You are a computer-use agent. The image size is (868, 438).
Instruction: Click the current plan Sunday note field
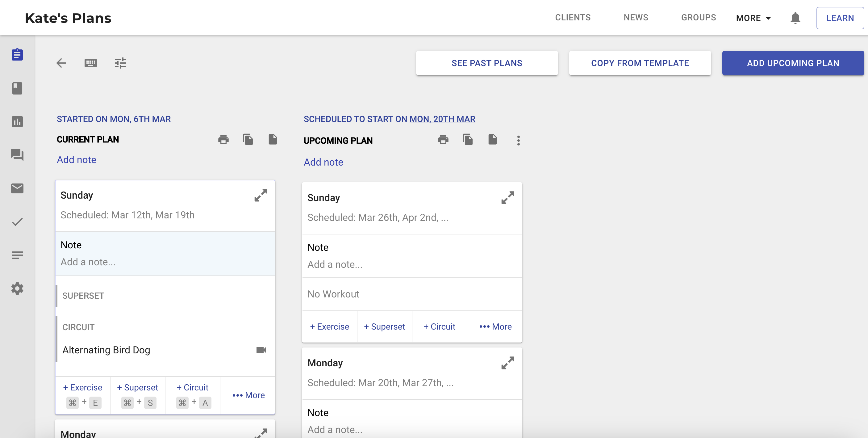pyautogui.click(x=165, y=262)
